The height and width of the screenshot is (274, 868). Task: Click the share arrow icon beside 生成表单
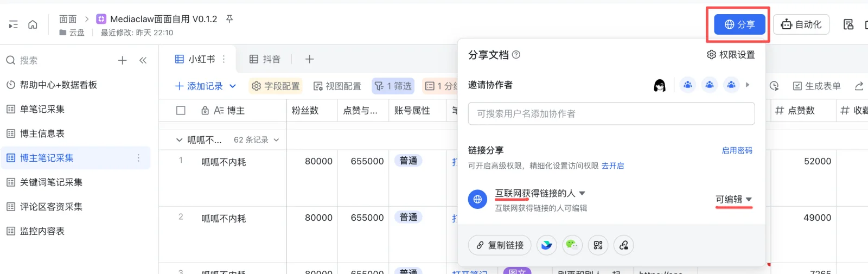tap(859, 86)
